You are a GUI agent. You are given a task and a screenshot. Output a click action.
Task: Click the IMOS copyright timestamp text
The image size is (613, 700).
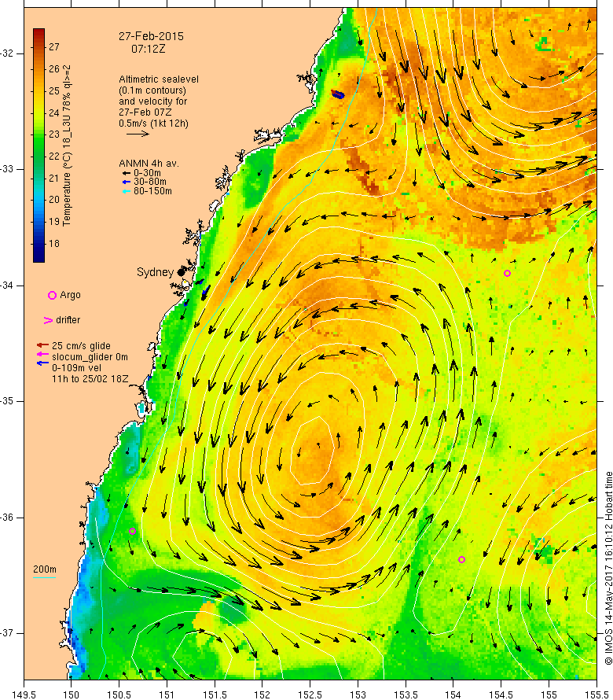point(608,568)
